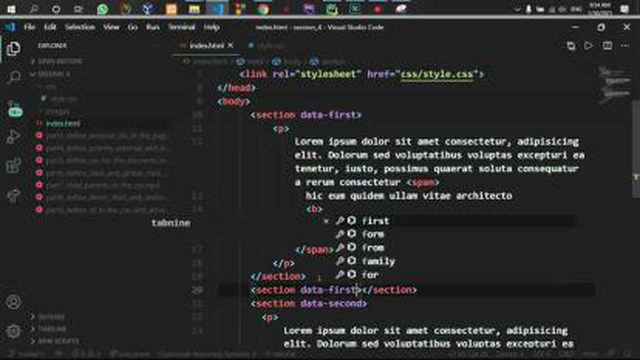Image resolution: width=640 pixels, height=360 pixels.
Task: Open Cortana from the taskbar
Action: tap(56, 9)
